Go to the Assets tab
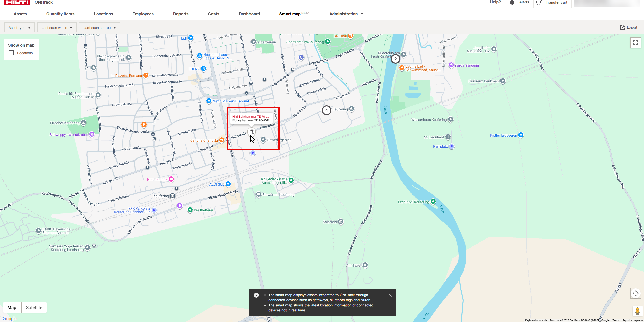This screenshot has height=322, width=644. coord(20,14)
